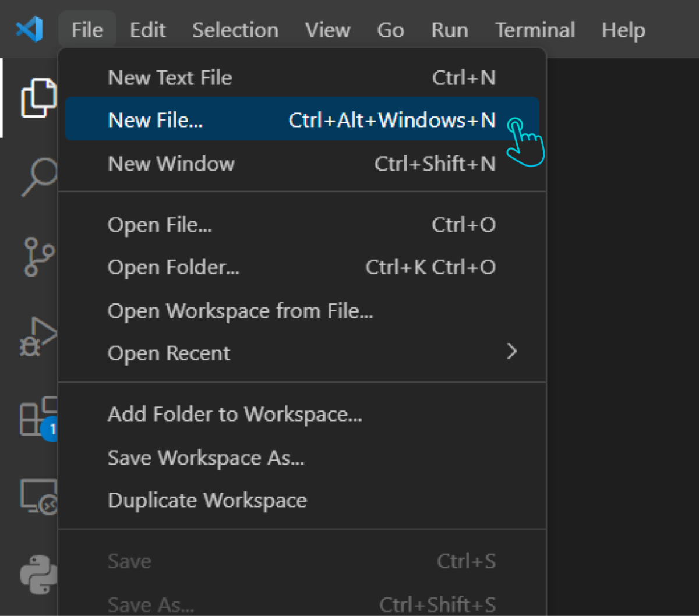Image resolution: width=699 pixels, height=616 pixels.
Task: Select New Text File from the menu
Action: coord(170,77)
